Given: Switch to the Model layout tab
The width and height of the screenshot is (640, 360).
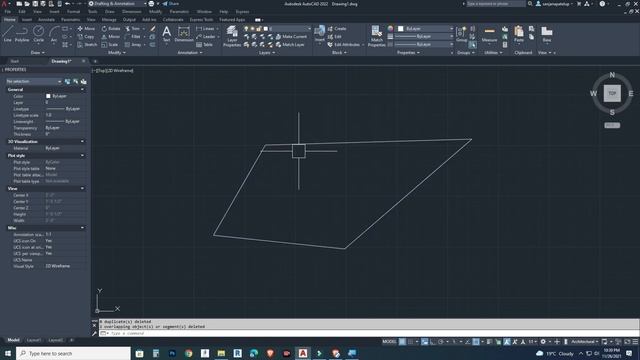Looking at the screenshot, I should click(x=13, y=340).
